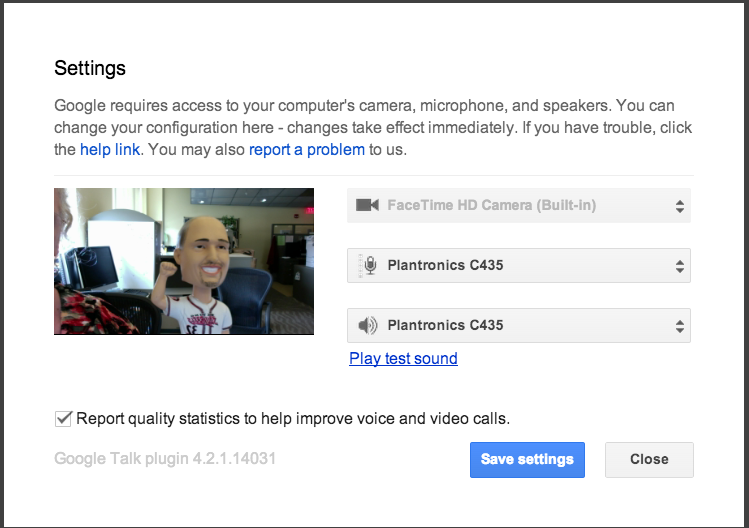Click the speaker volume icon

pyautogui.click(x=368, y=325)
